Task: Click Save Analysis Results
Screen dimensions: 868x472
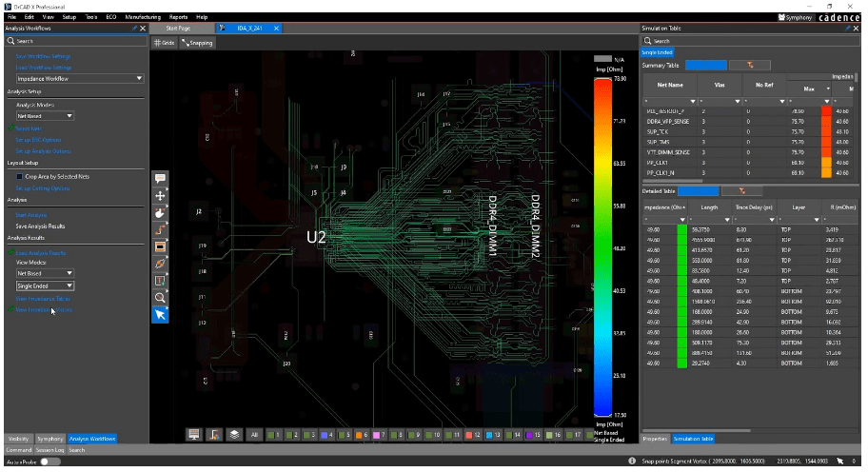Action: click(40, 226)
